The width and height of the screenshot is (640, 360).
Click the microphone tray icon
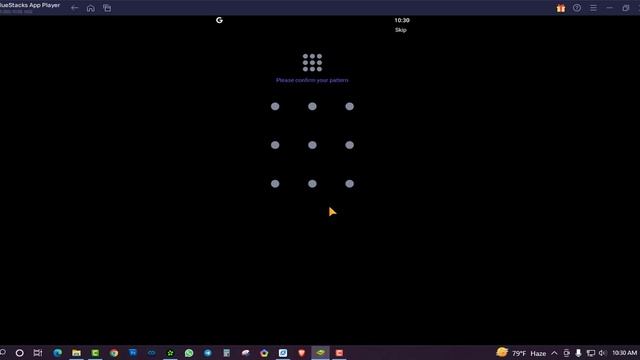coord(578,353)
